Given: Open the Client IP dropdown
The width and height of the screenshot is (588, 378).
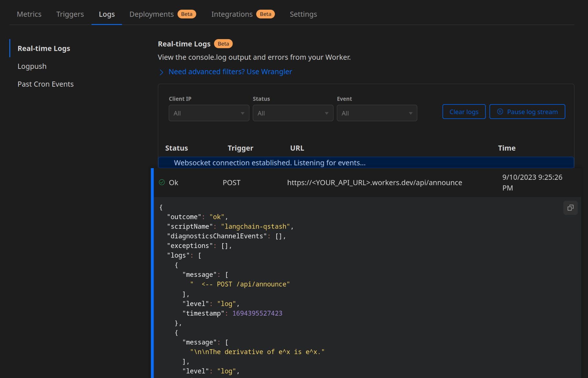Looking at the screenshot, I should [x=209, y=113].
